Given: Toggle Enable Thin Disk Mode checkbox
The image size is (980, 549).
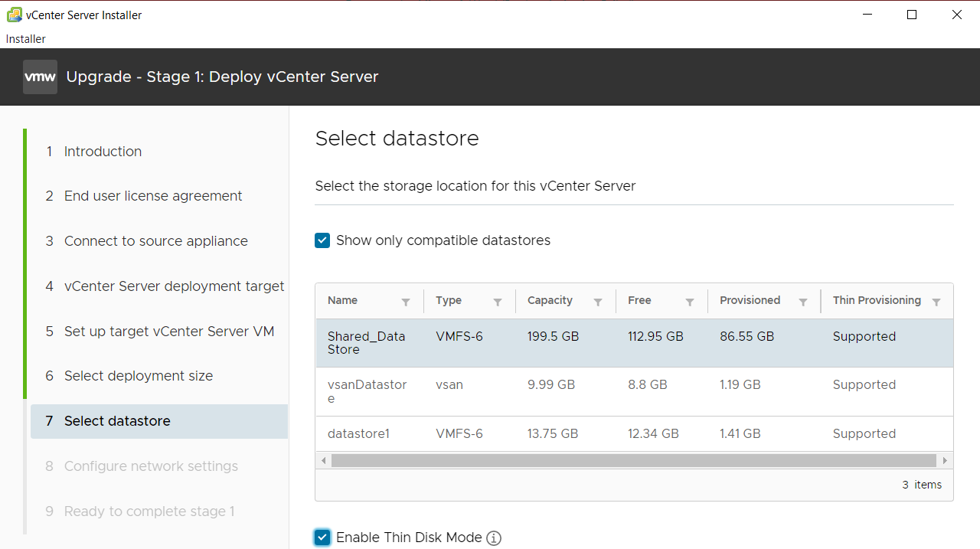Looking at the screenshot, I should point(322,538).
